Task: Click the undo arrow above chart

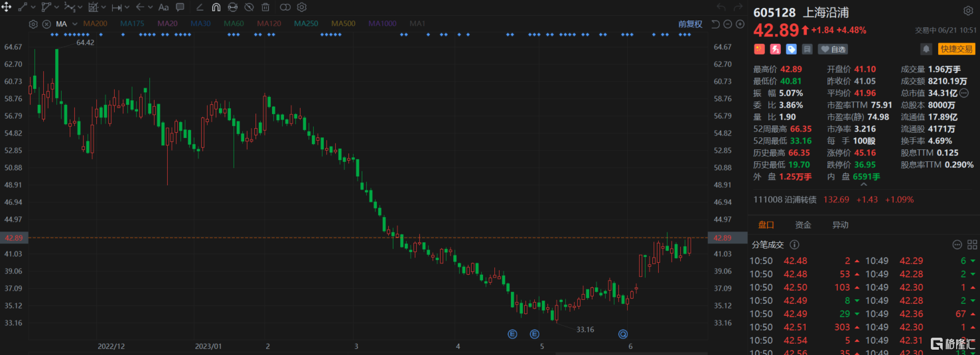Action: [x=721, y=7]
